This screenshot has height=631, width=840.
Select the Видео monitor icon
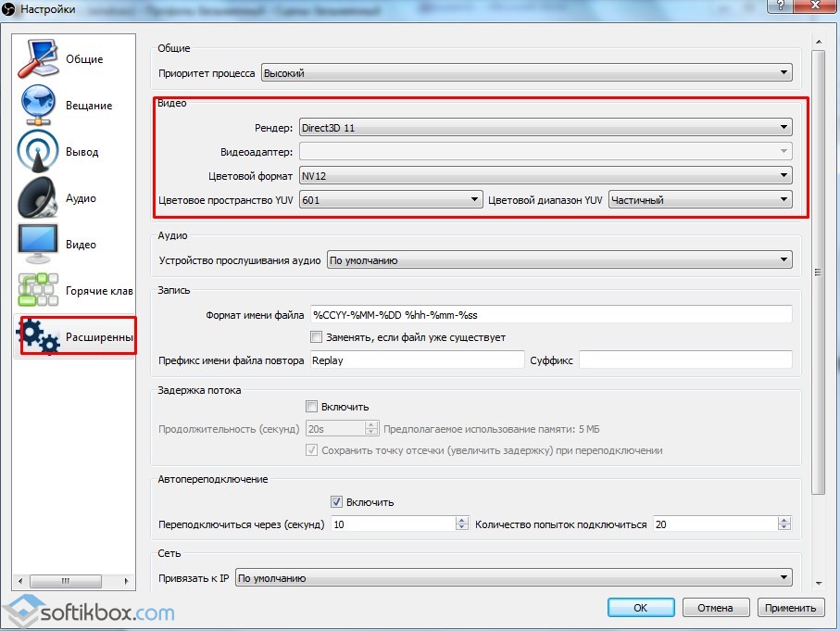(38, 245)
